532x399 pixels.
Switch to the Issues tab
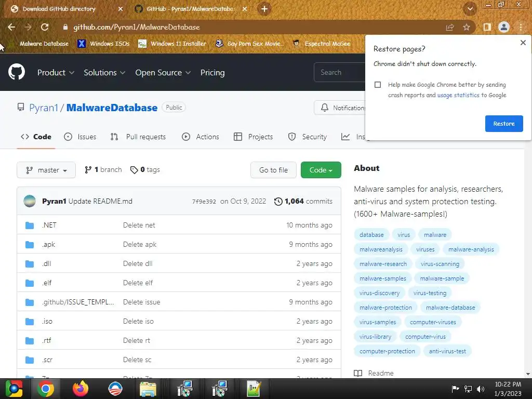[80, 137]
